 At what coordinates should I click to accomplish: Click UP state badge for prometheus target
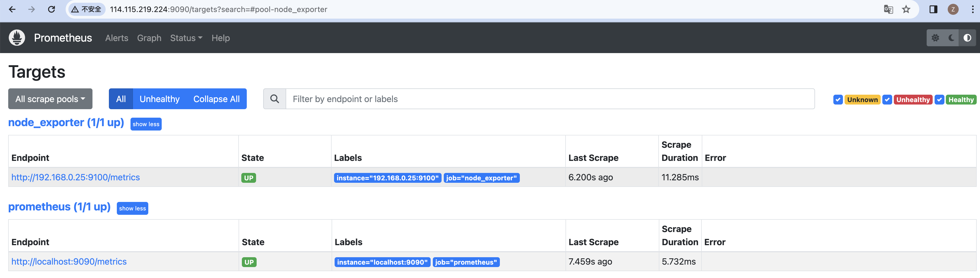pyautogui.click(x=249, y=262)
